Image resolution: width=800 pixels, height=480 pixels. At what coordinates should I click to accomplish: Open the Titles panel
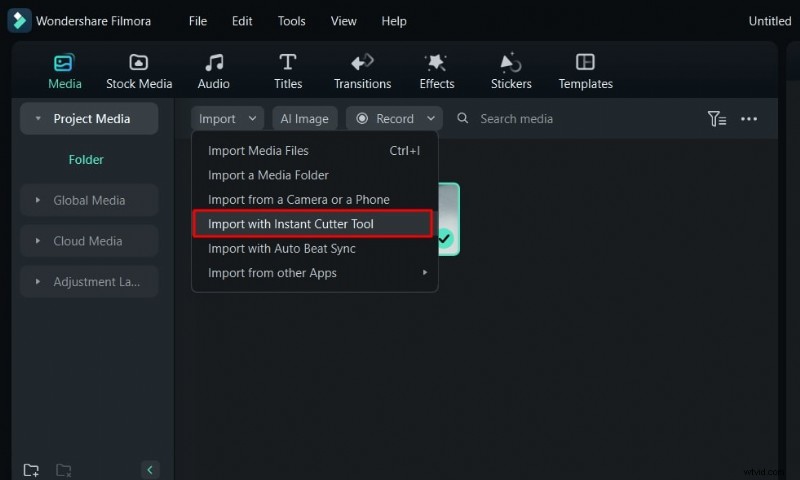288,71
